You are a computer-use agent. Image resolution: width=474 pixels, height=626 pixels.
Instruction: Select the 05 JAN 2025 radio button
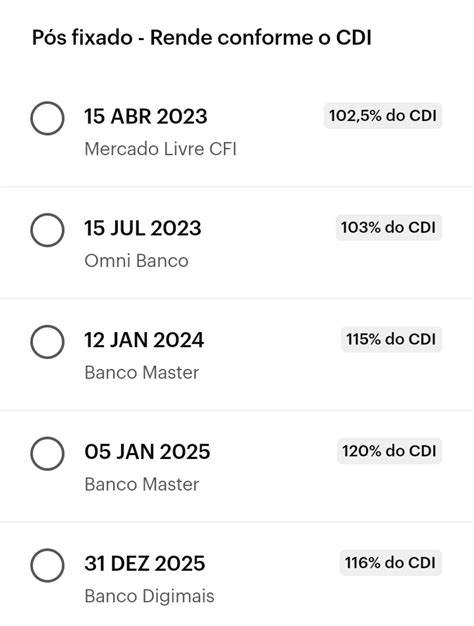pyautogui.click(x=47, y=454)
